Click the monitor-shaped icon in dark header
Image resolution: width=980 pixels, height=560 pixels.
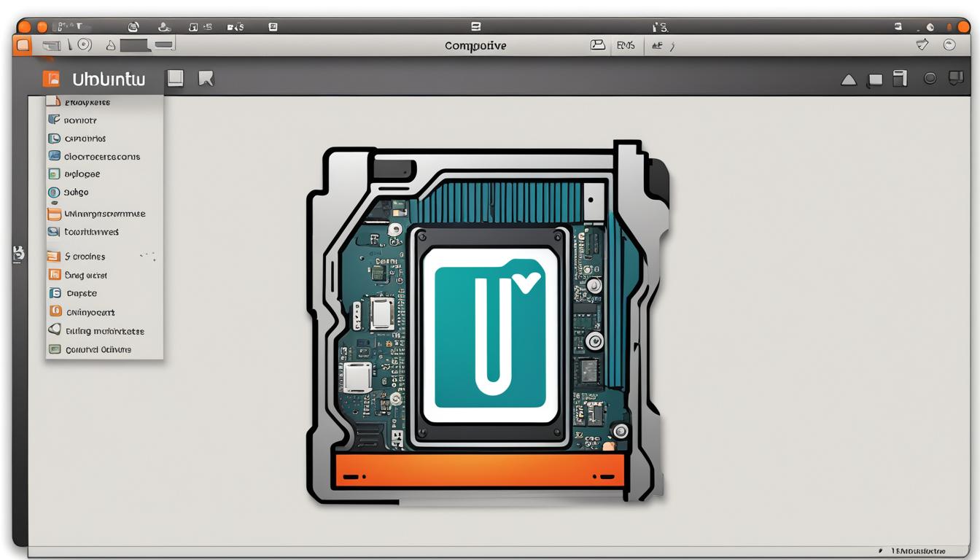(955, 78)
